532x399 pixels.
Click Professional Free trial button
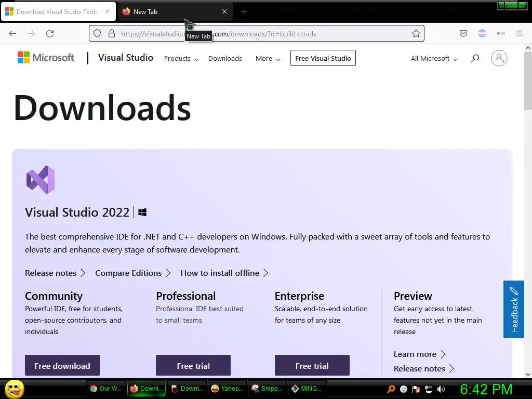coord(193,365)
